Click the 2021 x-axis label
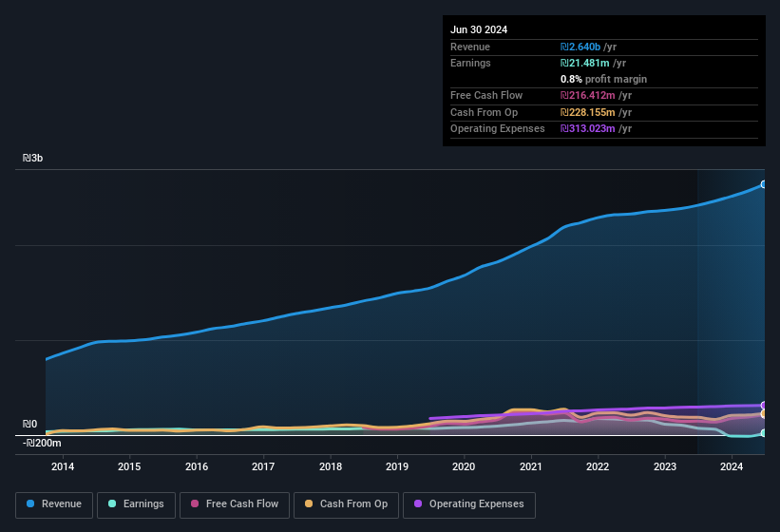 [x=531, y=466]
